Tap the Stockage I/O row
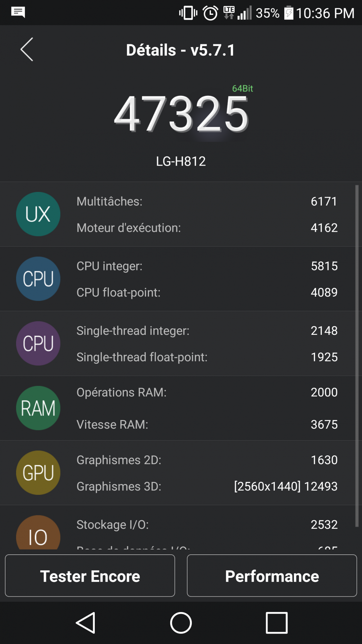Screen dimensions: 362x644 (207, 524)
